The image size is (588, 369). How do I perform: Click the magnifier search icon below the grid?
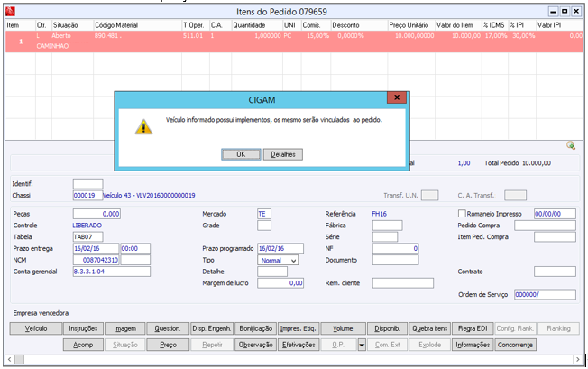[x=571, y=145]
